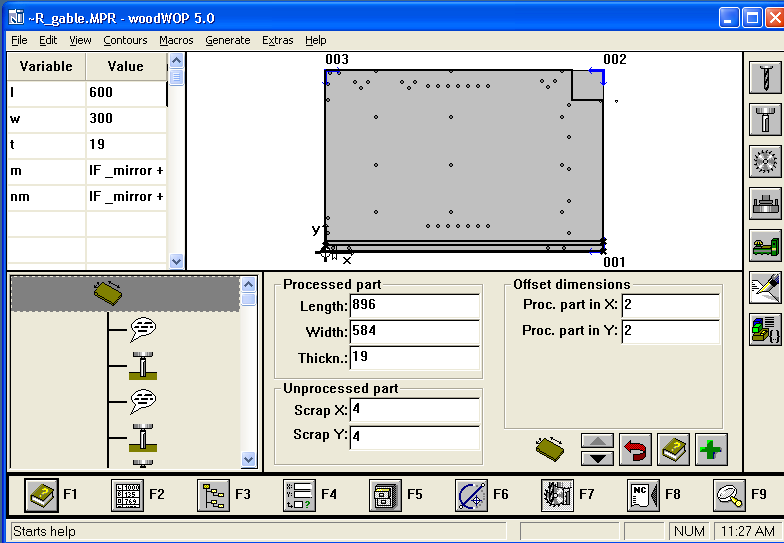Image resolution: width=784 pixels, height=543 pixels.
Task: Activate the F9 magnifier zoom icon
Action: [x=729, y=495]
